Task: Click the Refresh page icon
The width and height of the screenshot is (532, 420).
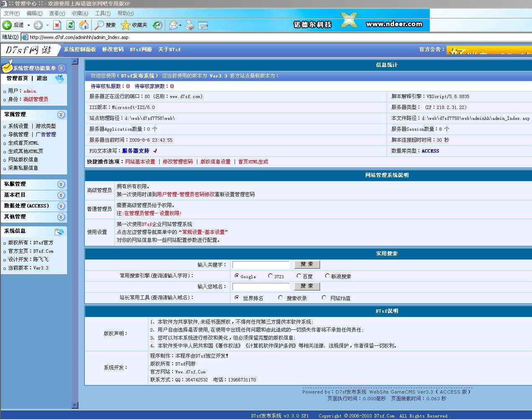Action: point(70,25)
